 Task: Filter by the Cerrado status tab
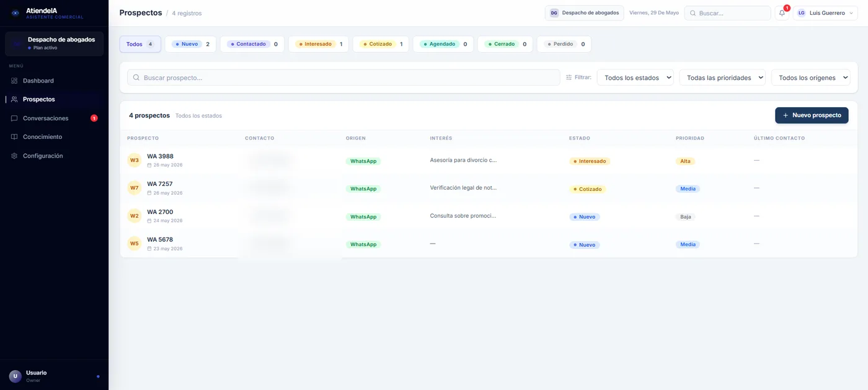click(505, 44)
